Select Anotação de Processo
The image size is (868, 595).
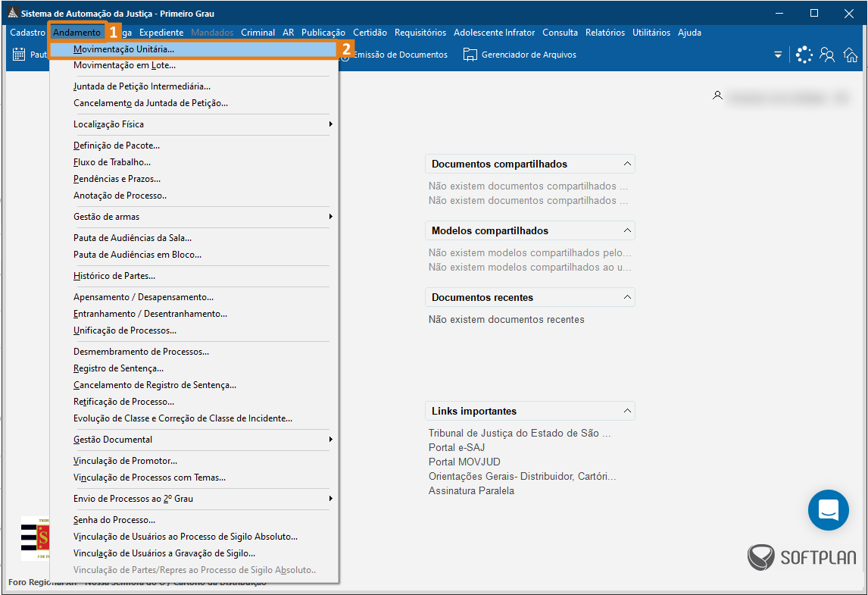coord(195,196)
